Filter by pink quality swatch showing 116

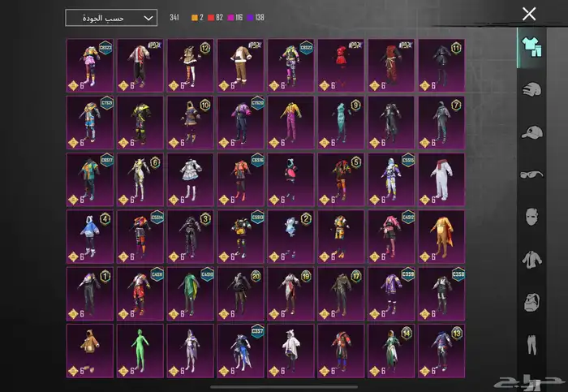tap(234, 17)
